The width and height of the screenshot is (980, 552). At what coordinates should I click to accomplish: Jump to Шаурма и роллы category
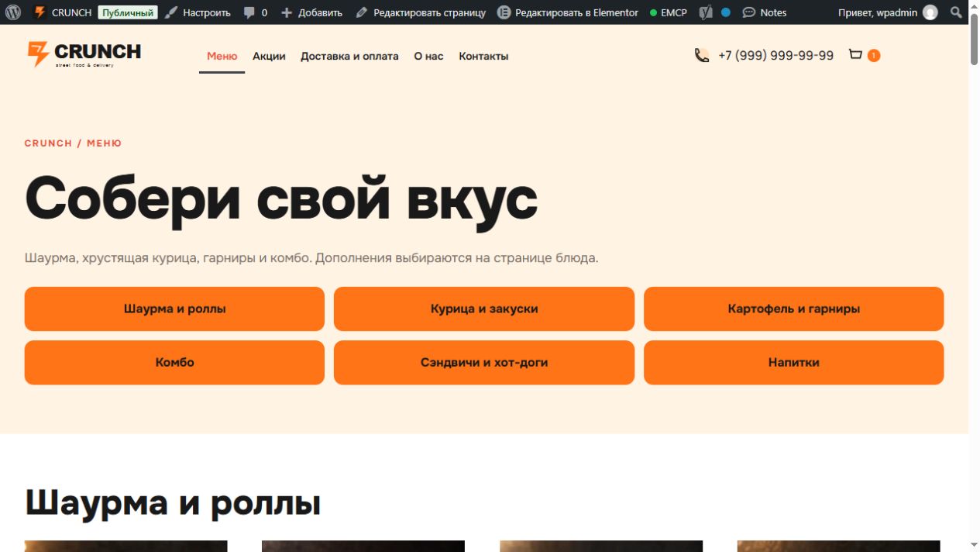(x=174, y=309)
